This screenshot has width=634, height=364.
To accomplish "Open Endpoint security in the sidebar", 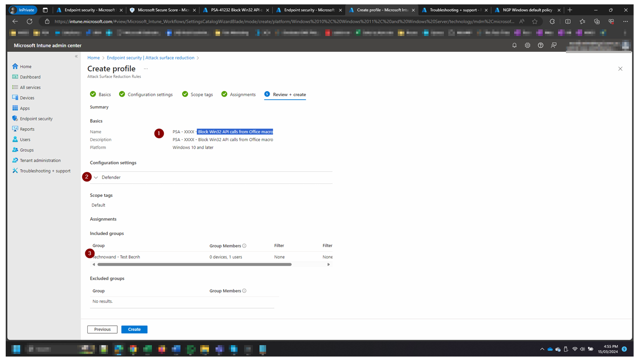I will pyautogui.click(x=32, y=119).
